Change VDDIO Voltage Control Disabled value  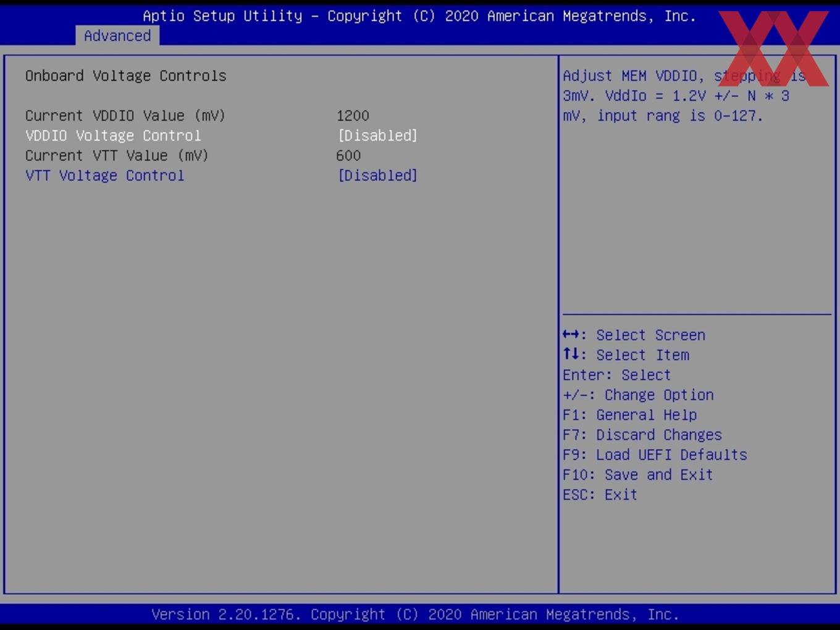[x=377, y=135]
